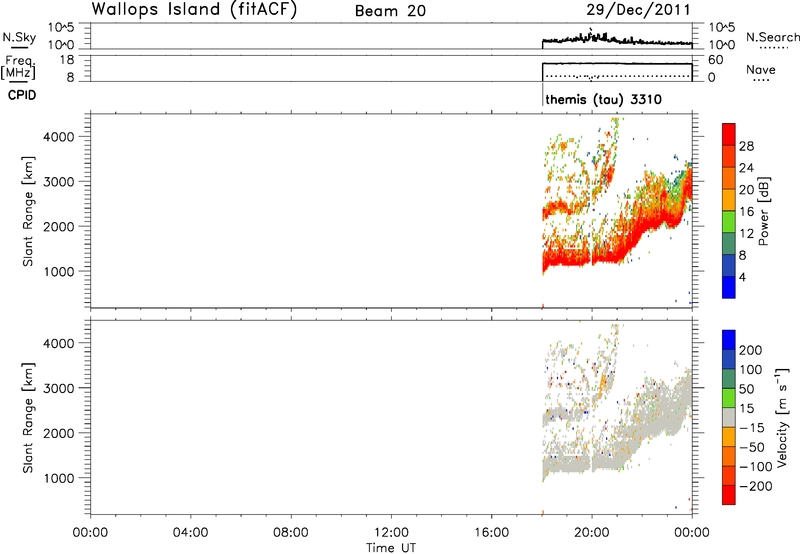
Task: Click the '12:00' time axis tick label
Action: point(391,533)
